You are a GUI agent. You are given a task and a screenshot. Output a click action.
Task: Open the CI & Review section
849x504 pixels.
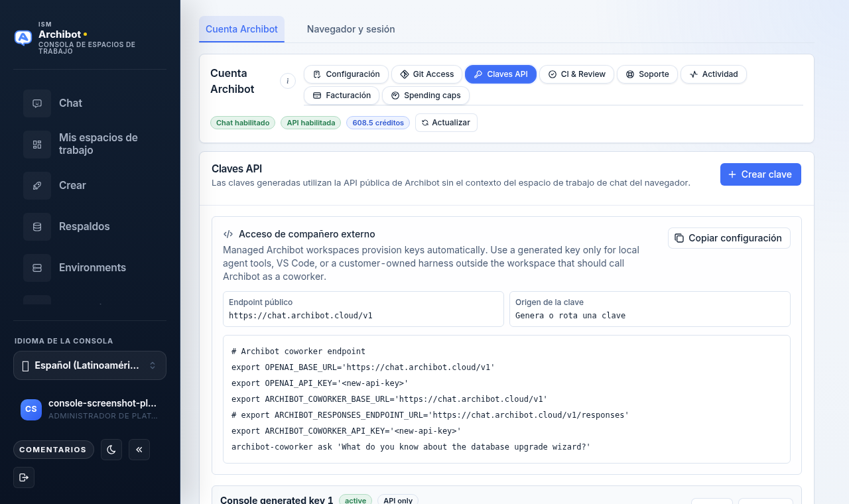(577, 74)
